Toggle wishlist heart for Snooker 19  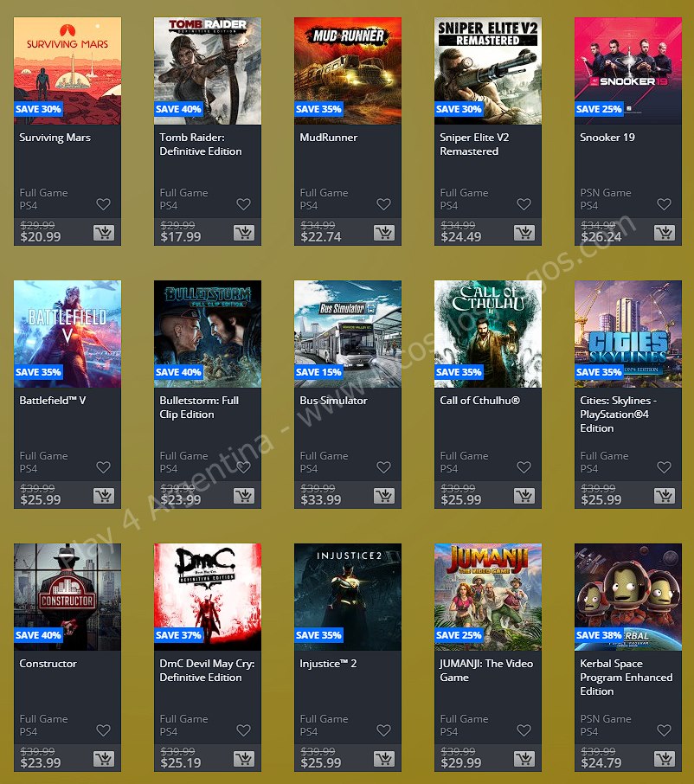(664, 204)
